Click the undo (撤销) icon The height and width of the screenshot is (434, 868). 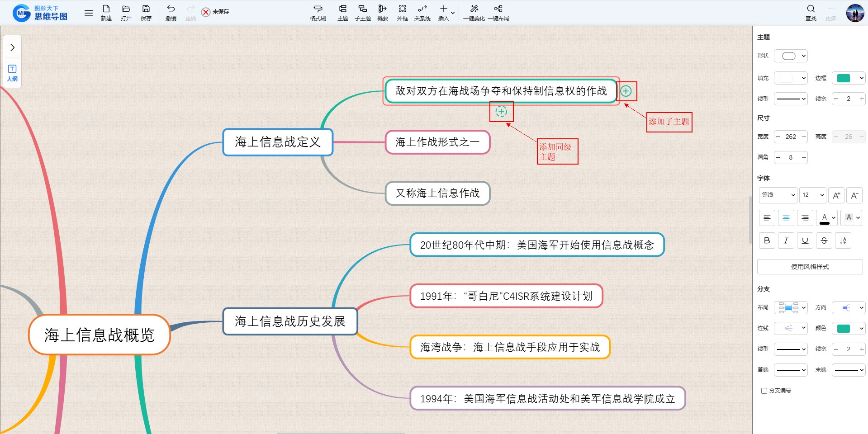tap(171, 12)
